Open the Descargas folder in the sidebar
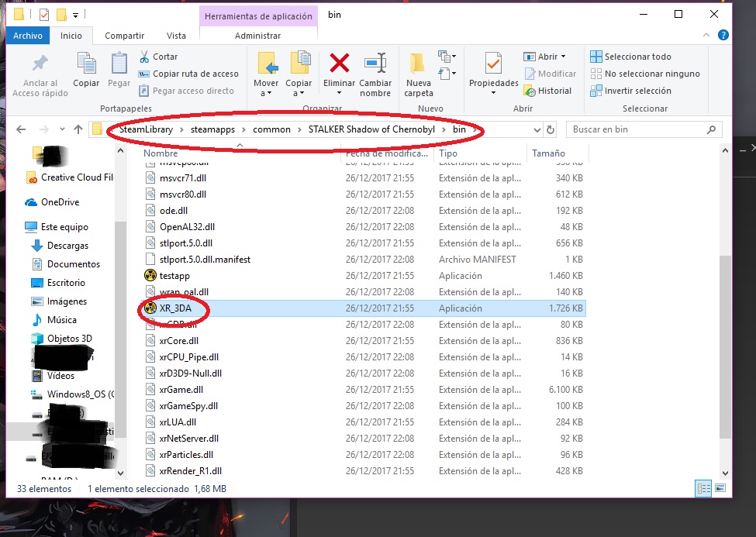This screenshot has height=537, width=756. click(x=60, y=246)
